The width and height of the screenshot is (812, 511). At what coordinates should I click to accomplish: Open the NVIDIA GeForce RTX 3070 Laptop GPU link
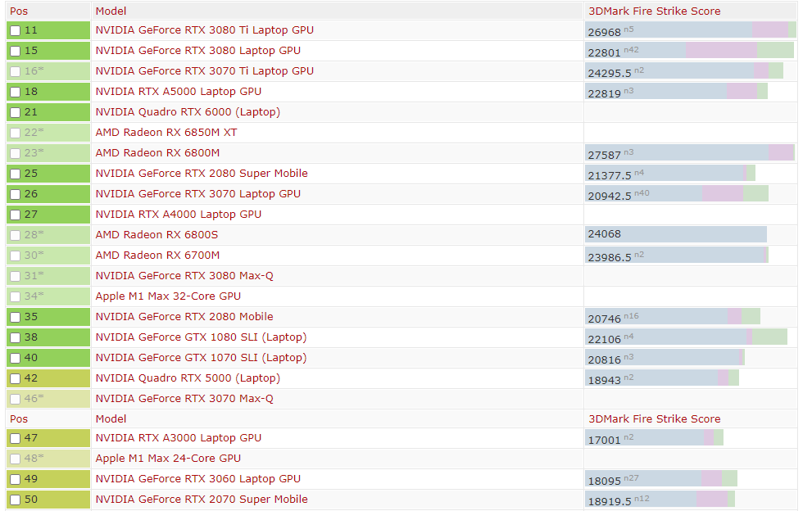[197, 193]
